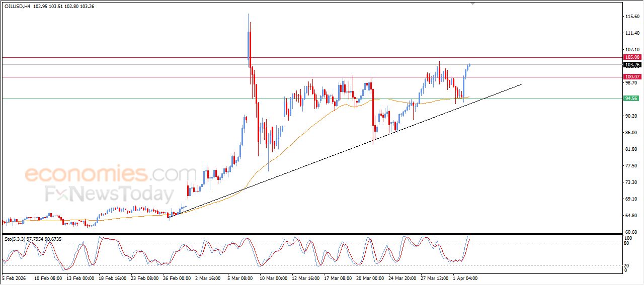
Task: Click the 103.26 current price tag
Action: coord(631,65)
